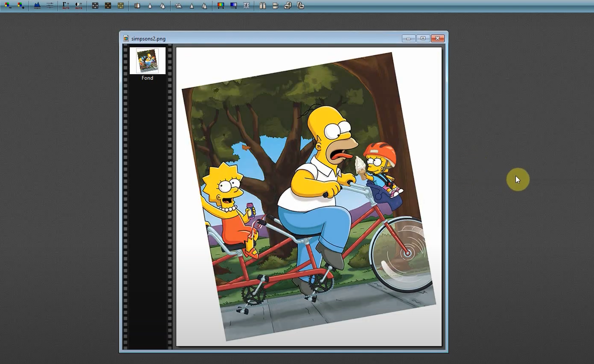
Task: Click the 'simpsons2.png' window title text
Action: click(148, 38)
